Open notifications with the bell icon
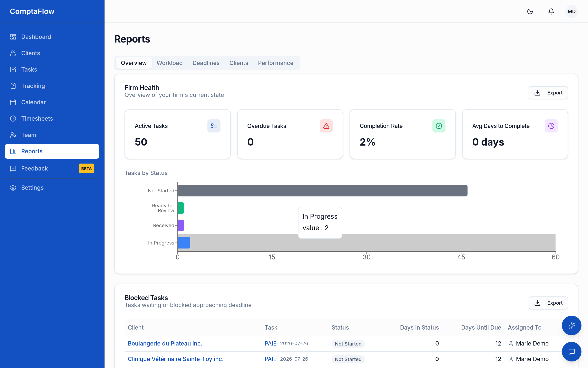 tap(551, 11)
